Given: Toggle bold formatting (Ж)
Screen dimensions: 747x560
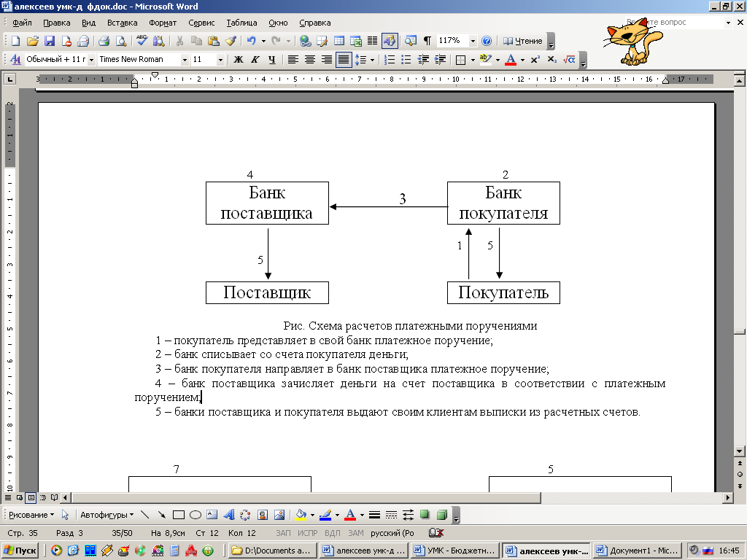Looking at the screenshot, I should tap(239, 60).
